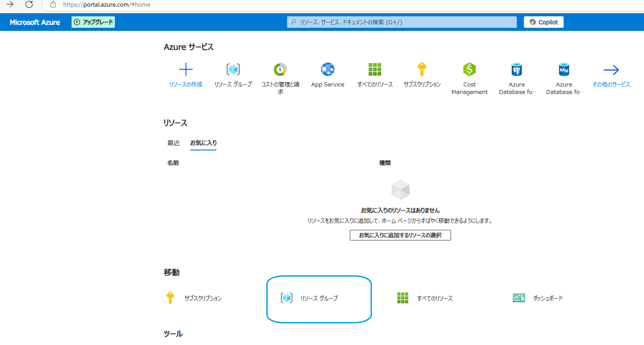644x345 pixels.
Task: Open the Cost Management icon
Action: (x=470, y=70)
